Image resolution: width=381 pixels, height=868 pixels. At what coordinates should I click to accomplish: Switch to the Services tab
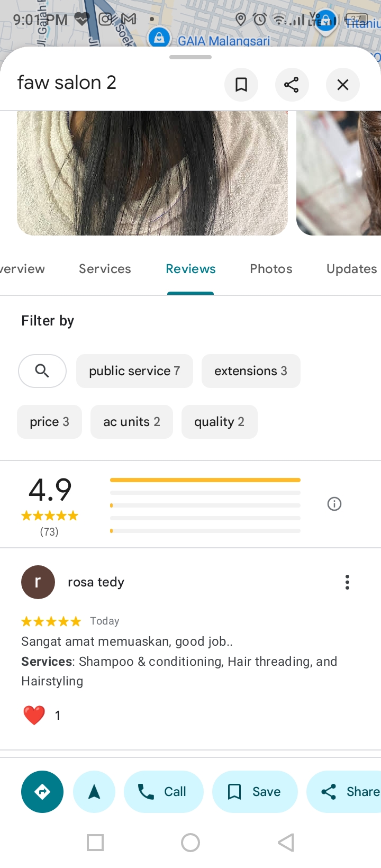tap(105, 269)
